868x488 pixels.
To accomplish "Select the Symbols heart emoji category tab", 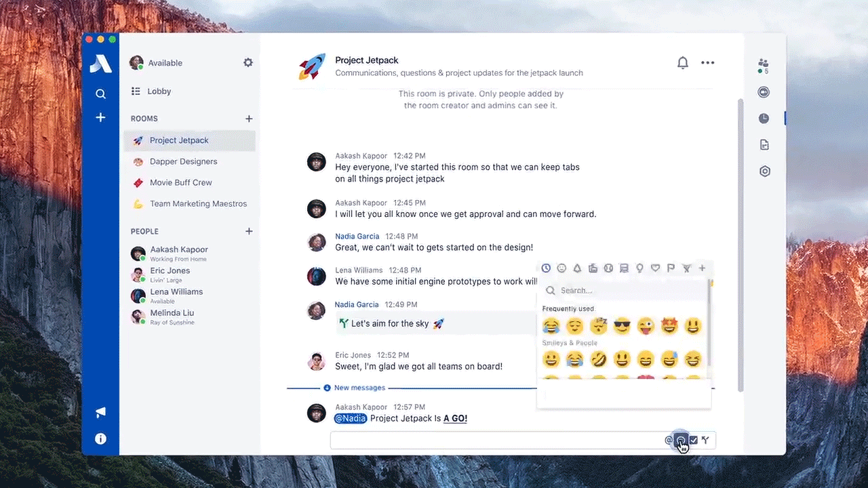I will [655, 268].
